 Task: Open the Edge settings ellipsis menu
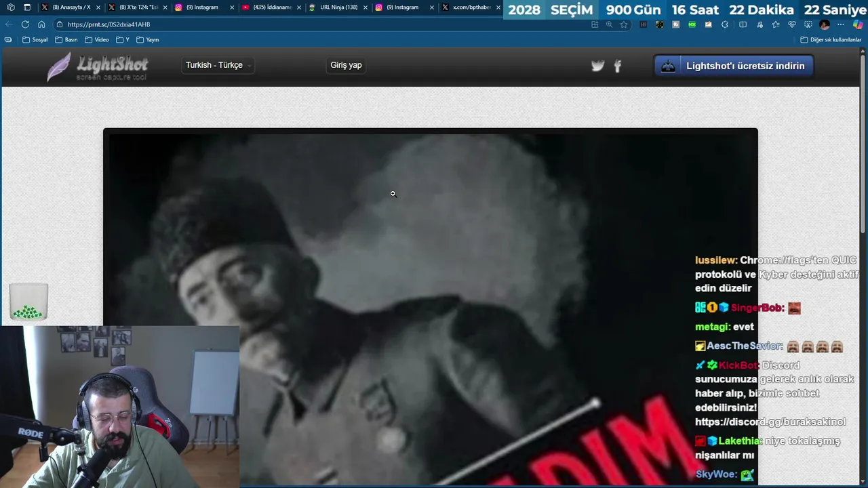[x=841, y=24]
